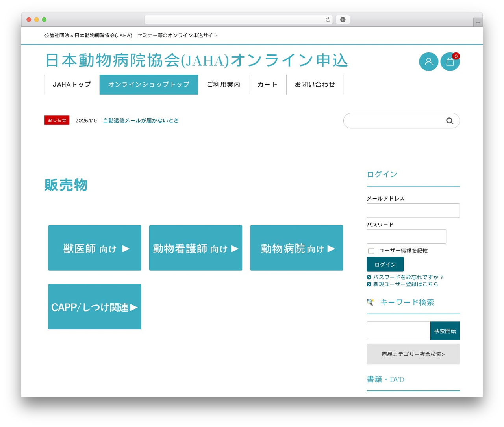Click the magnifier search icon
The width and height of the screenshot is (504, 427).
pos(450,121)
